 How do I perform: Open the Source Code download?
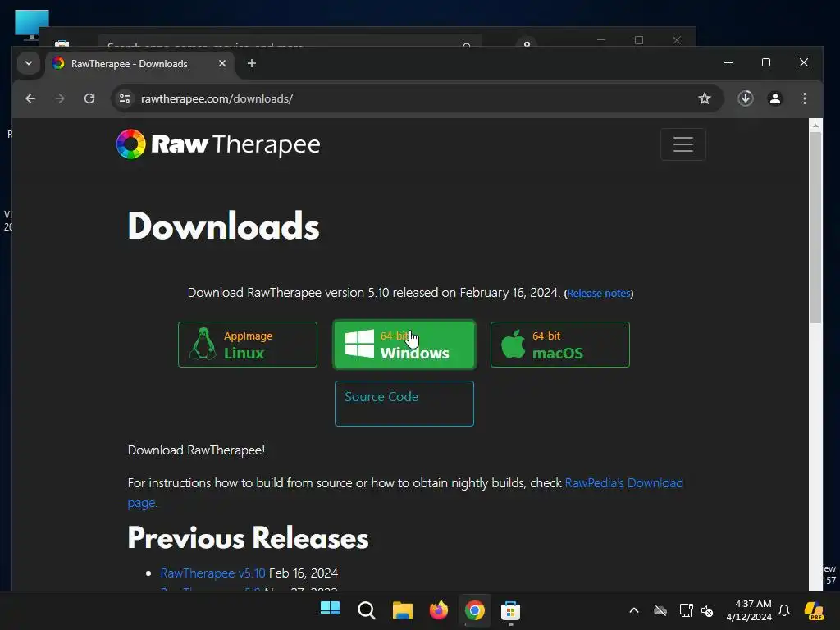click(x=404, y=404)
